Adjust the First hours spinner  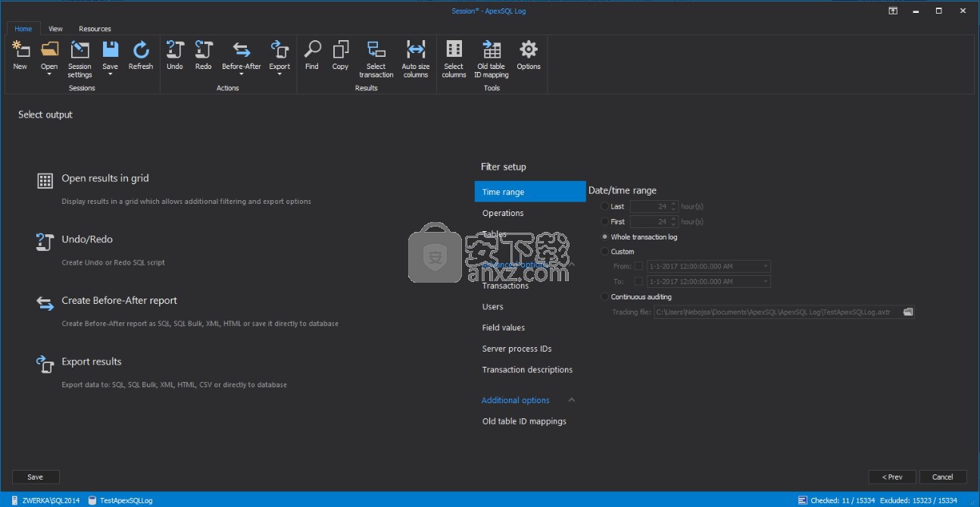(x=674, y=222)
